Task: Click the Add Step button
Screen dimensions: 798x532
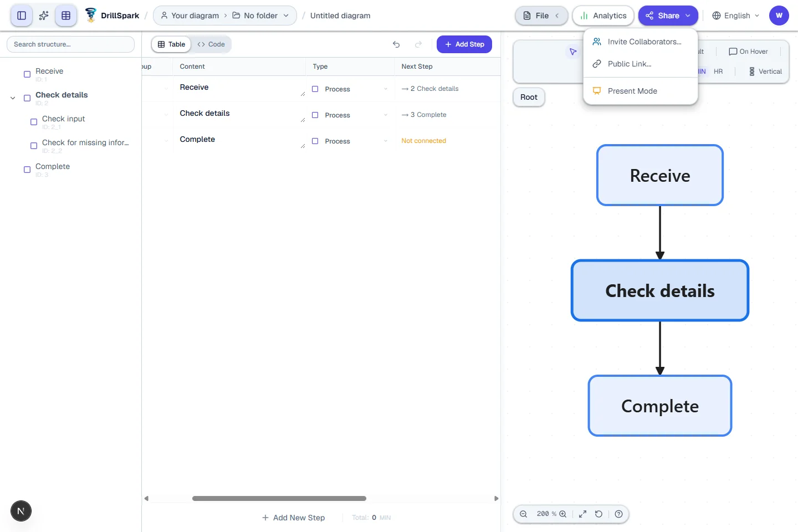Action: (x=464, y=44)
